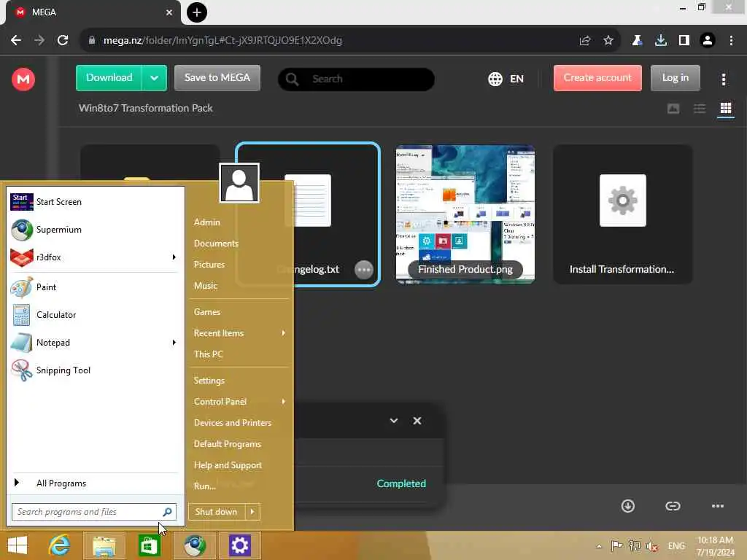Click the Save to MEGA button

(x=217, y=77)
